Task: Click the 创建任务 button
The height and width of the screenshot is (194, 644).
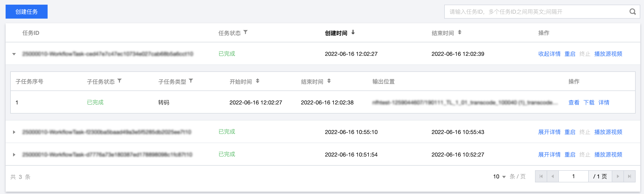Action: [x=27, y=12]
